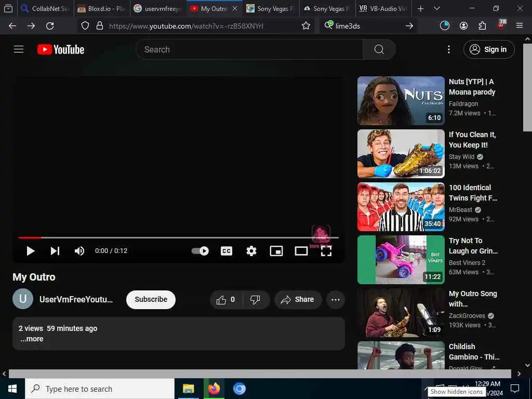Viewport: 532px width, 399px height.
Task: Toggle autoplay switch in player
Action: point(200,251)
